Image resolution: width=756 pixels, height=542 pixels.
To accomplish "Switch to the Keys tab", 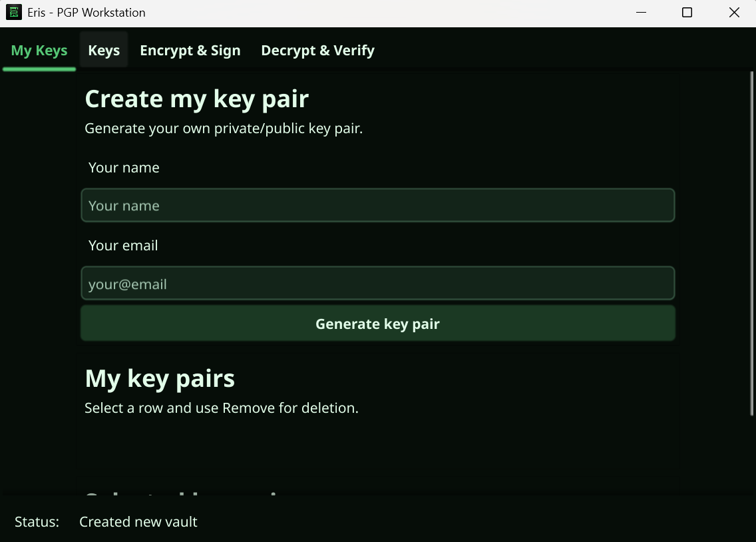I will point(103,49).
